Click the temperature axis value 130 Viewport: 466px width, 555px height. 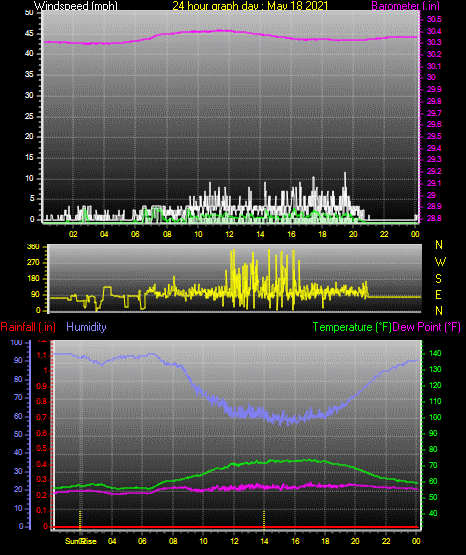(x=435, y=370)
